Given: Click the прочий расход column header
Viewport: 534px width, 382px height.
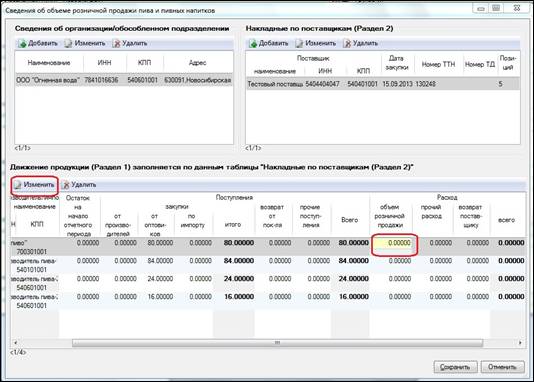Looking at the screenshot, I should 431,212.
